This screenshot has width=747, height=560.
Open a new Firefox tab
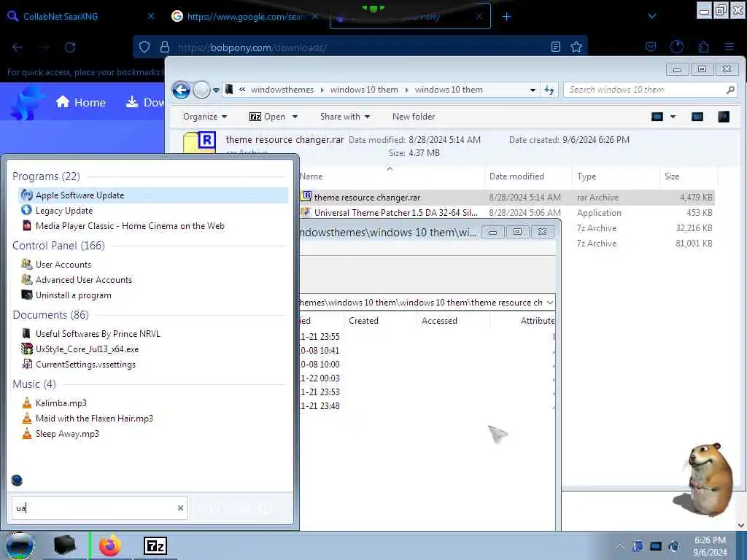(506, 17)
